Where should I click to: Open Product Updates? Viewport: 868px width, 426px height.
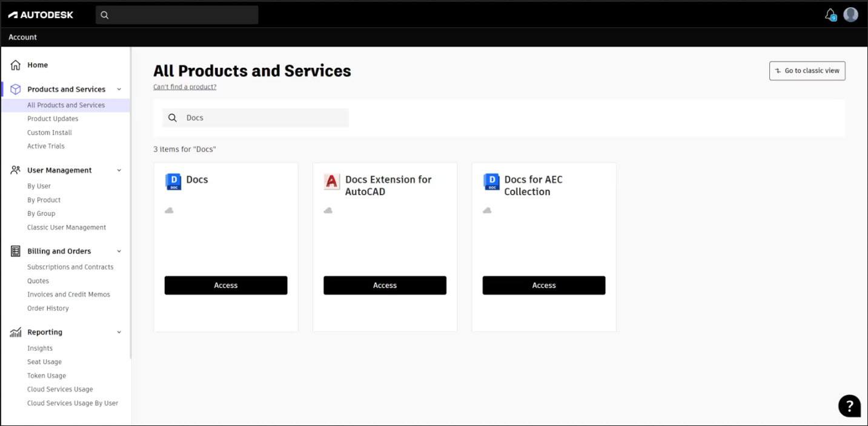(53, 119)
